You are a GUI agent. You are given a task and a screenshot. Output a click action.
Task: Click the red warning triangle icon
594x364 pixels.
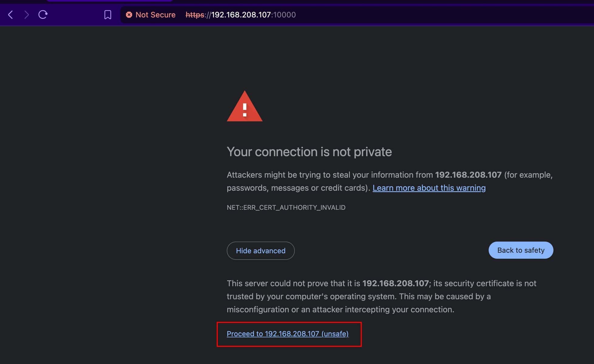pyautogui.click(x=244, y=107)
